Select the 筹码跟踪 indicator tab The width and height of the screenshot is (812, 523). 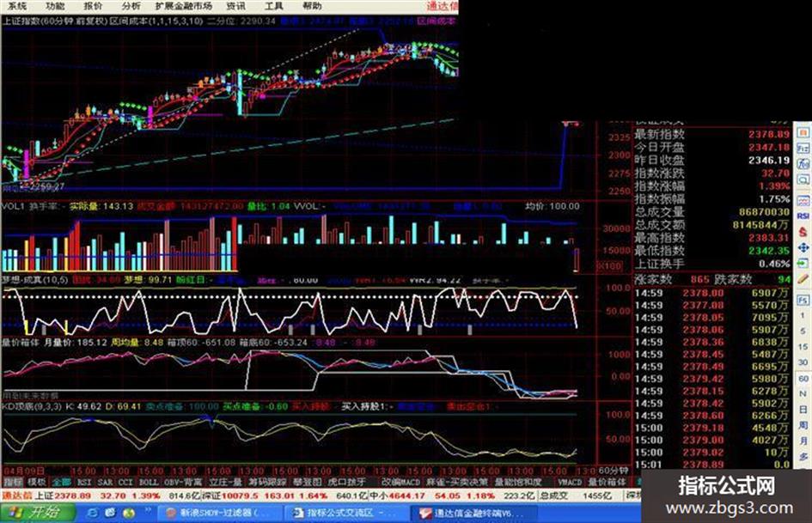(267, 482)
